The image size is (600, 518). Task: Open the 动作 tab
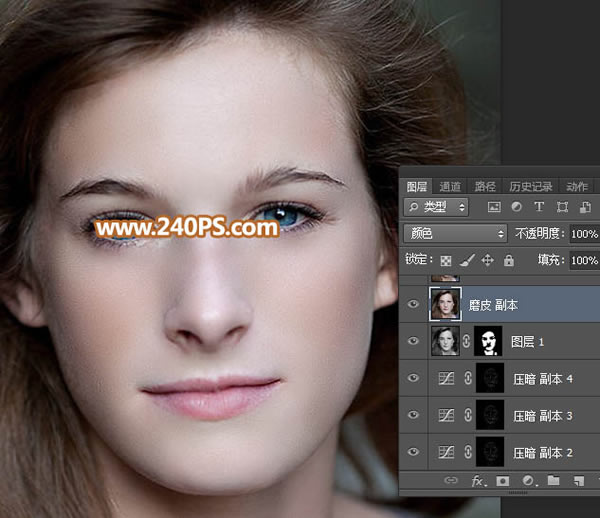pos(577,187)
